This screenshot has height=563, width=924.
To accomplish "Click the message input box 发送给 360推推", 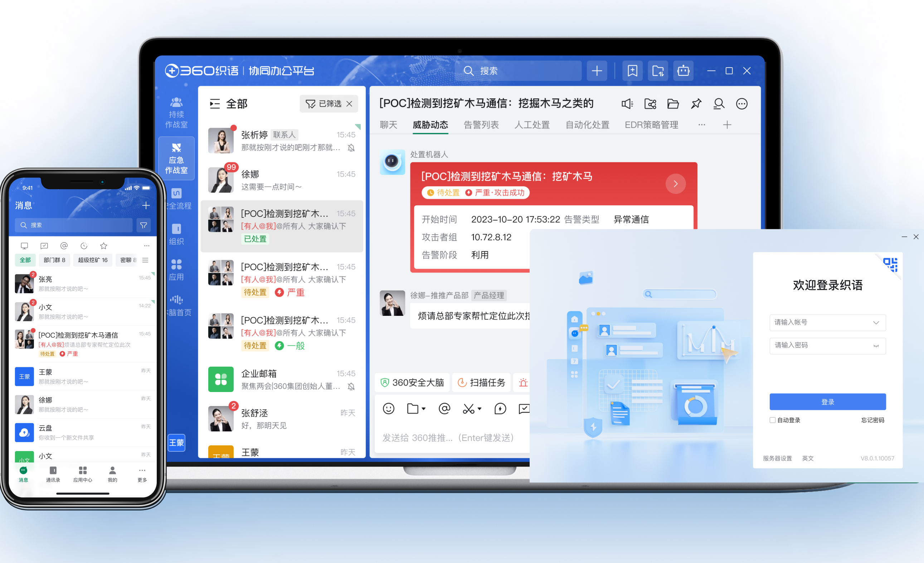I will [x=452, y=437].
